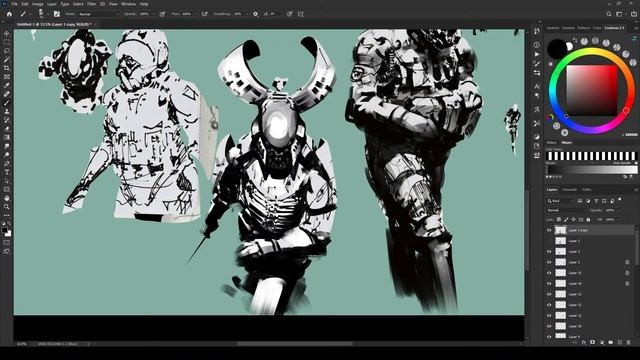
Task: Select the Gradient tool
Action: coord(7,137)
